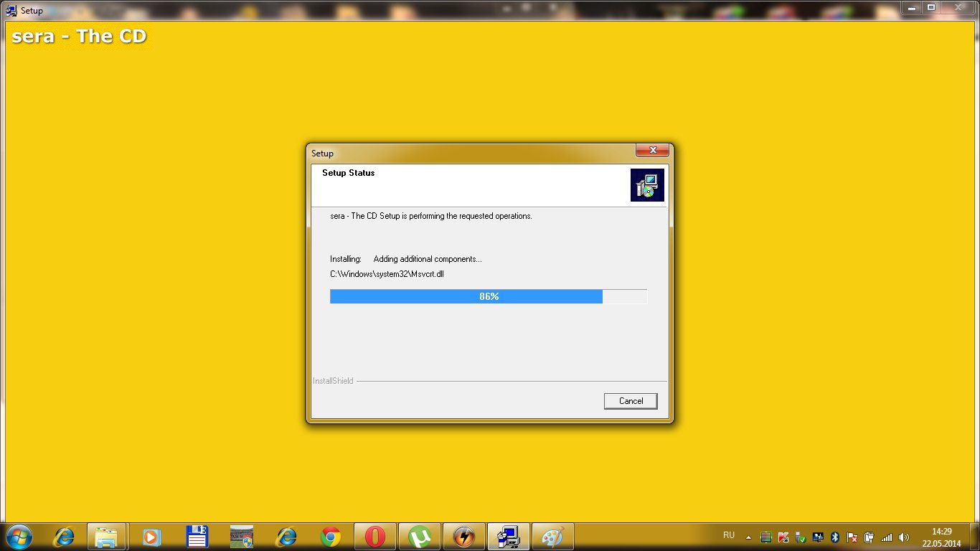
Task: Switch to Paint in the taskbar
Action: coord(552,537)
